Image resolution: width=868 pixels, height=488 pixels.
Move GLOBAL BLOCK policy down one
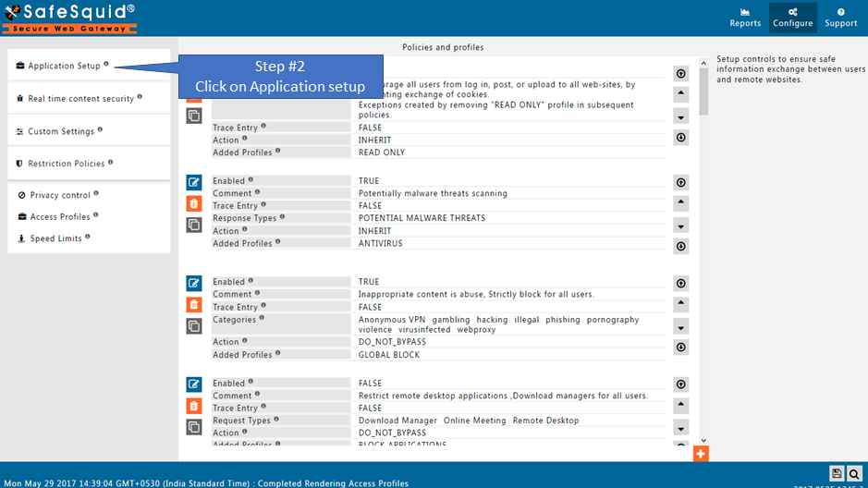click(681, 328)
